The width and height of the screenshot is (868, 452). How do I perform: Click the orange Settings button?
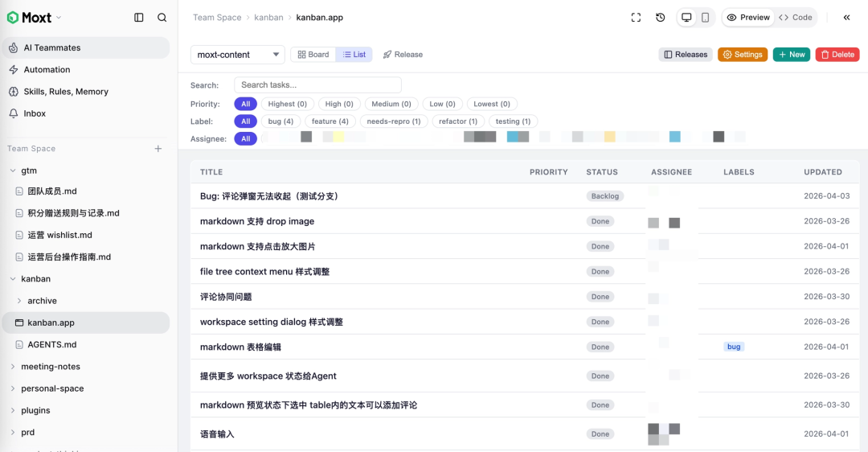click(x=743, y=54)
